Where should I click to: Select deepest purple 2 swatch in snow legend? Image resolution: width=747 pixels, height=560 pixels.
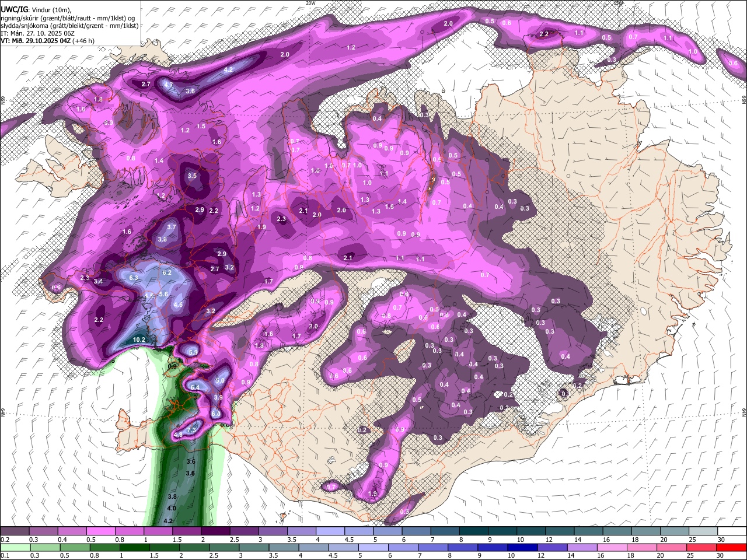tap(215, 531)
